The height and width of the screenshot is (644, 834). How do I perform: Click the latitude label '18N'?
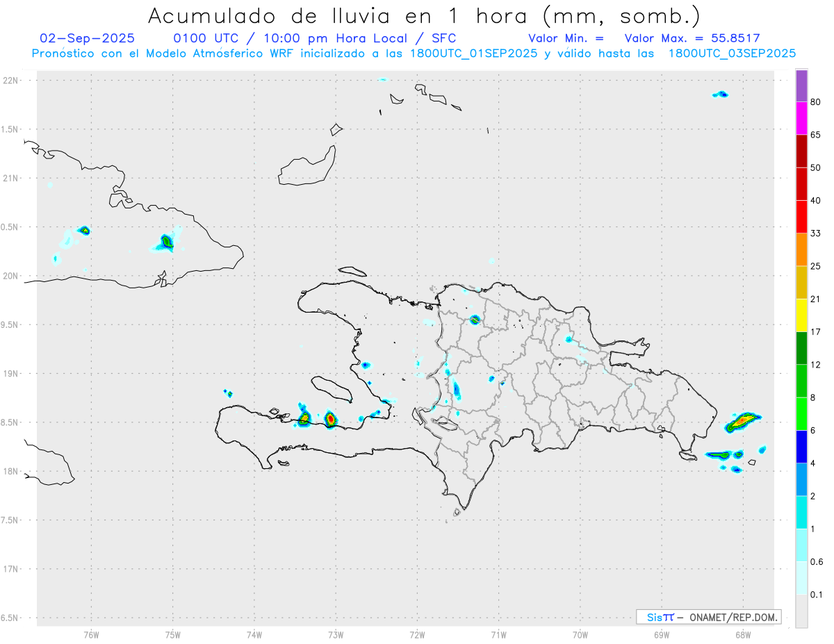pyautogui.click(x=11, y=471)
